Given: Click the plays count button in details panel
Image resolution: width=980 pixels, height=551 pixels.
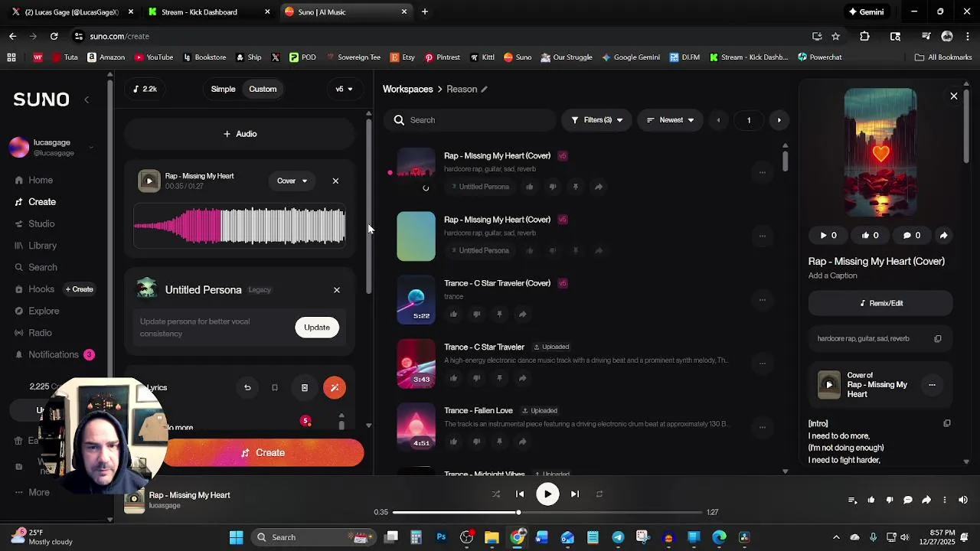Looking at the screenshot, I should point(828,236).
